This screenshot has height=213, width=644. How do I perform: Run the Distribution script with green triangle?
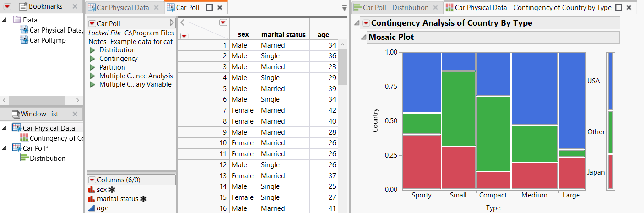point(92,50)
